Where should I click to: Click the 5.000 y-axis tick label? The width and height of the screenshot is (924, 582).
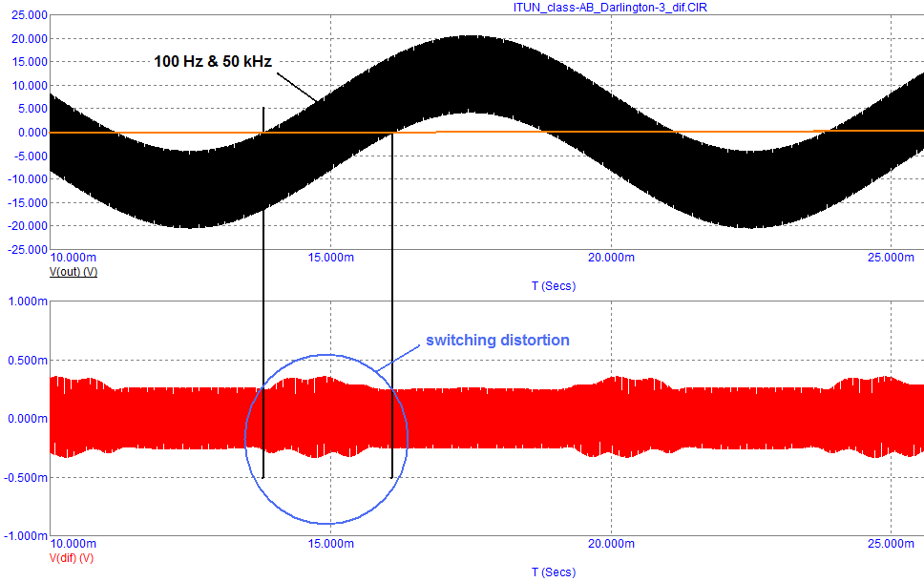pyautogui.click(x=32, y=109)
